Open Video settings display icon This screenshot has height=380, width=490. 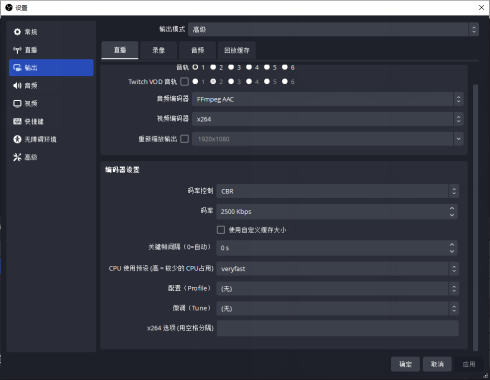pyautogui.click(x=17, y=103)
